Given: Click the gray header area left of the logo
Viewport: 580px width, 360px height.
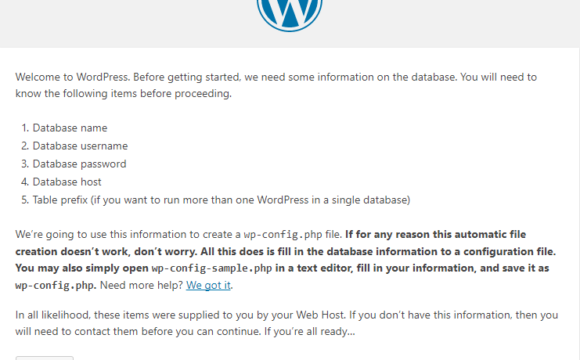Looking at the screenshot, I should click(126, 22).
